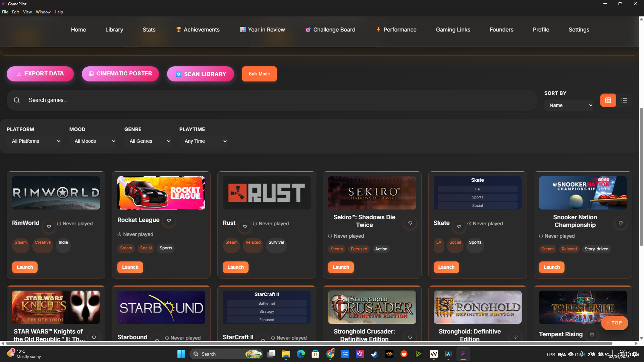Image resolution: width=644 pixels, height=362 pixels.
Task: Click the search magnifier icon
Action: click(17, 100)
